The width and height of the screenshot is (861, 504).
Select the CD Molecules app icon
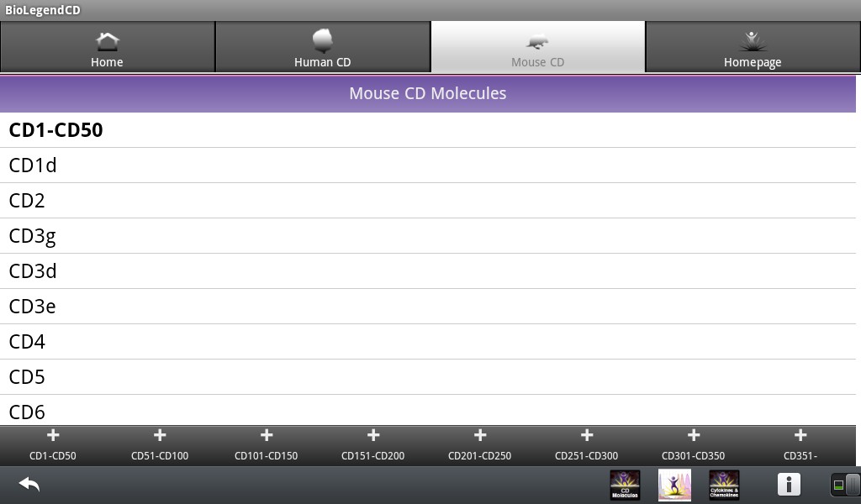(624, 485)
